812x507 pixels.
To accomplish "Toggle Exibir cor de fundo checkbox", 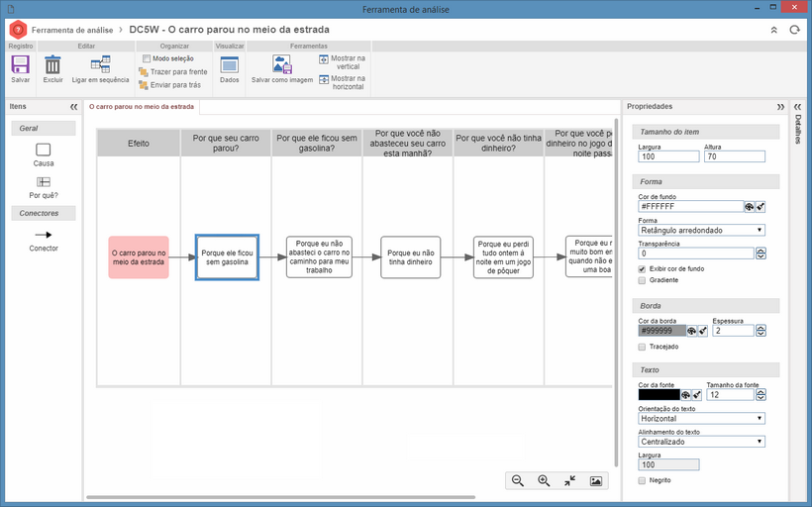I will (x=642, y=268).
